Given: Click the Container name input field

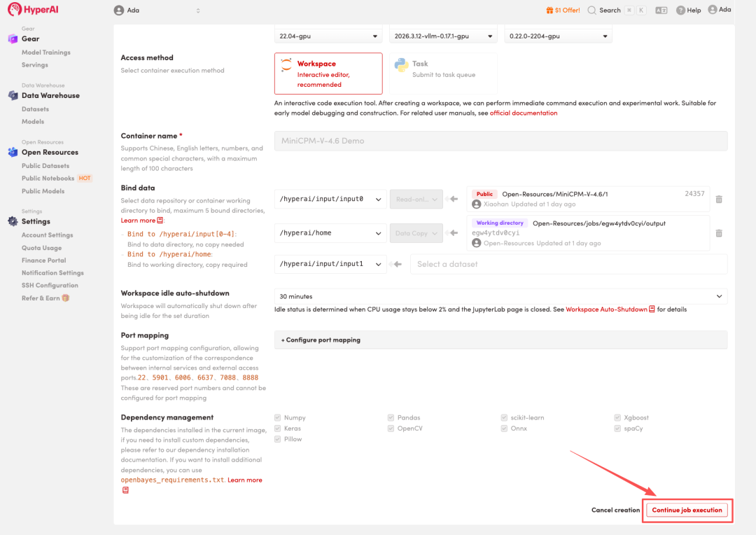Looking at the screenshot, I should pos(501,141).
